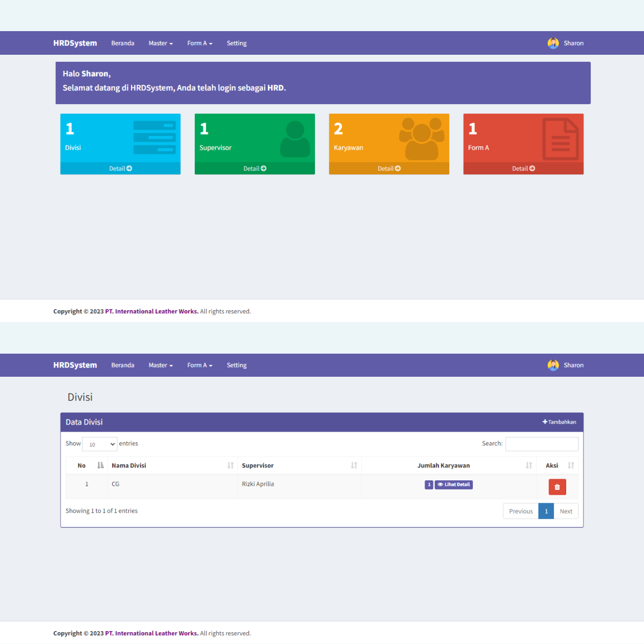The width and height of the screenshot is (644, 644).
Task: Open Beranda on the Divisi page navbar
Action: click(x=123, y=365)
